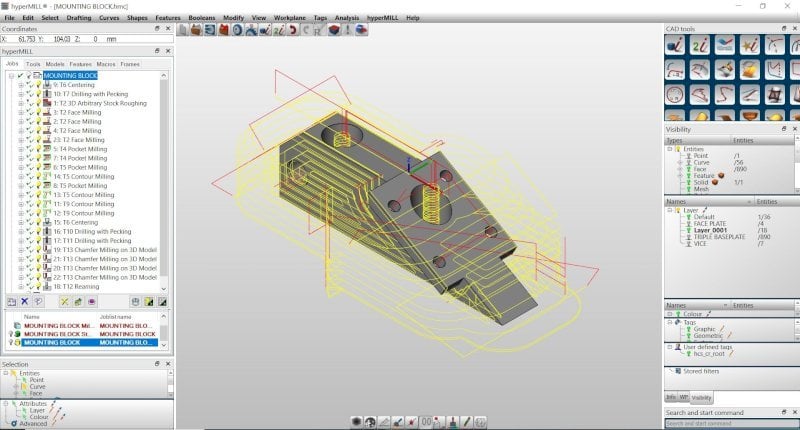
Task: Toggle visibility bulb of TRIPLE BASEPLATE layer
Action: [x=688, y=237]
